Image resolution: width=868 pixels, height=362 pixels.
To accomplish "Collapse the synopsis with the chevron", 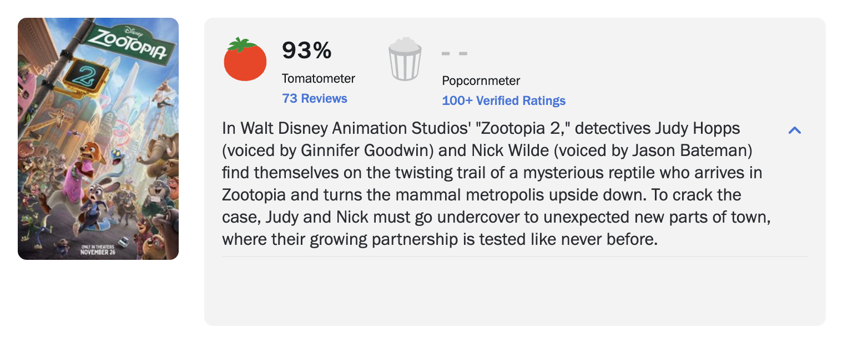I will coord(795,130).
